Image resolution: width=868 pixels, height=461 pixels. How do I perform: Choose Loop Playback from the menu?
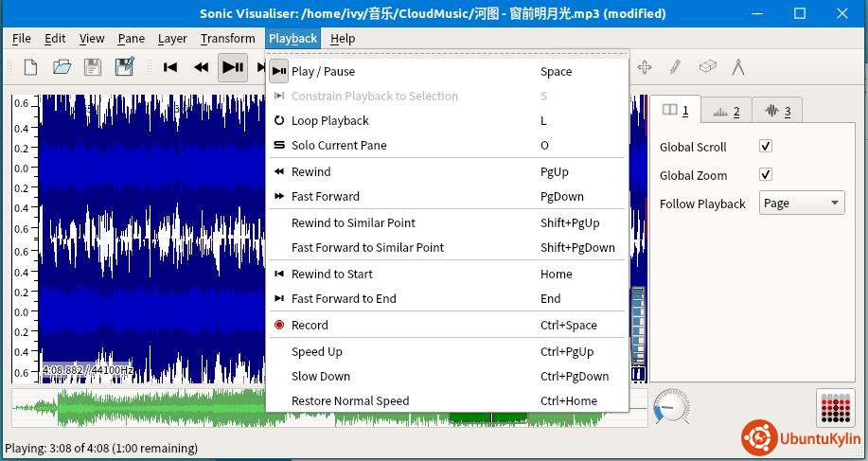pyautogui.click(x=329, y=121)
